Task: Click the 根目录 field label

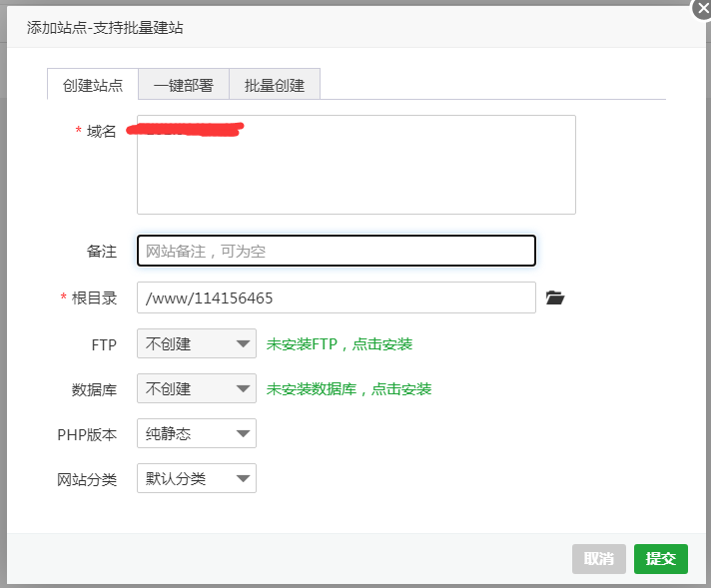Action: point(94,297)
